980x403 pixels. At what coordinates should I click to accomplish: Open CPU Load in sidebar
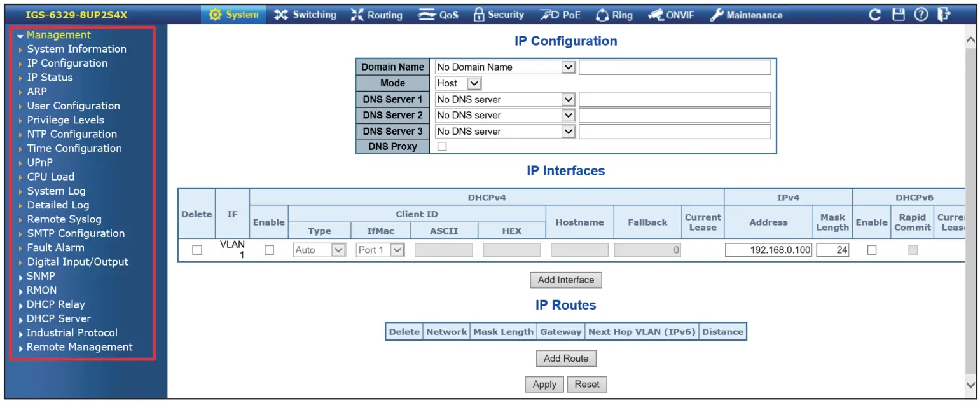click(x=50, y=177)
